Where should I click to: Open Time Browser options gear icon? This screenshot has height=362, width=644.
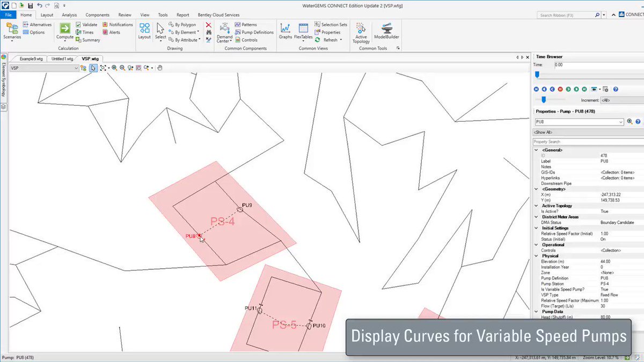tap(605, 89)
